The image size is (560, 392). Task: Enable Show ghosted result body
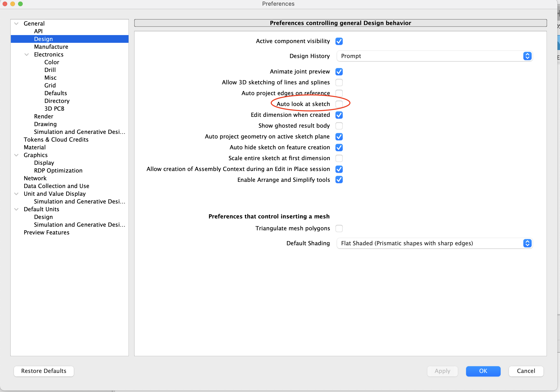(x=339, y=126)
